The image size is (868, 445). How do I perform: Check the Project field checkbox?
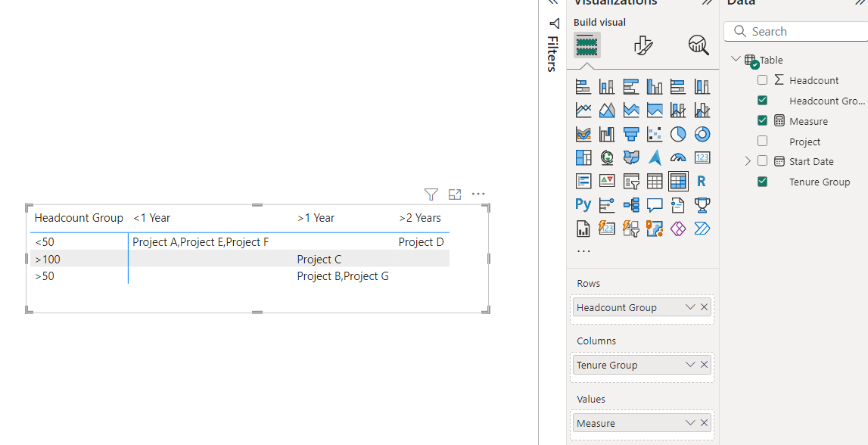(x=762, y=141)
